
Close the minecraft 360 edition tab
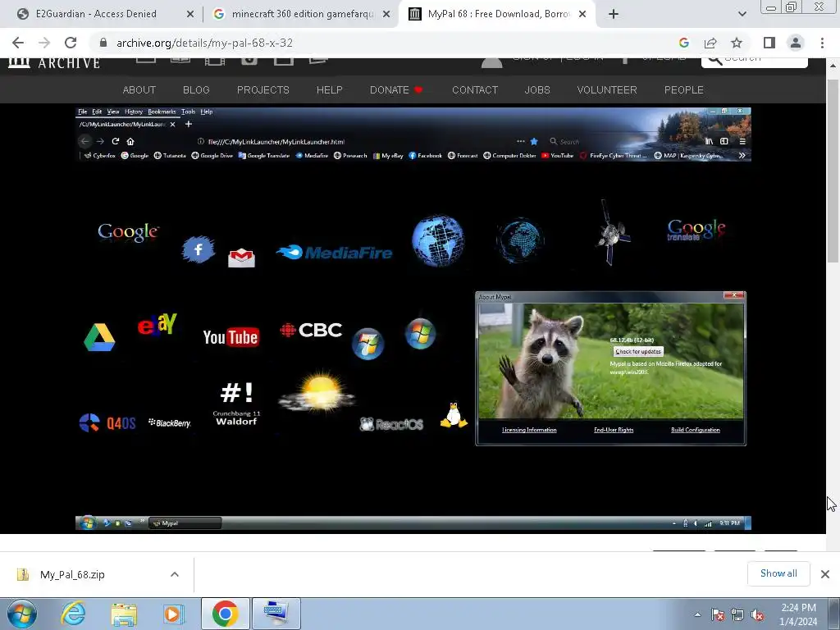pos(386,14)
